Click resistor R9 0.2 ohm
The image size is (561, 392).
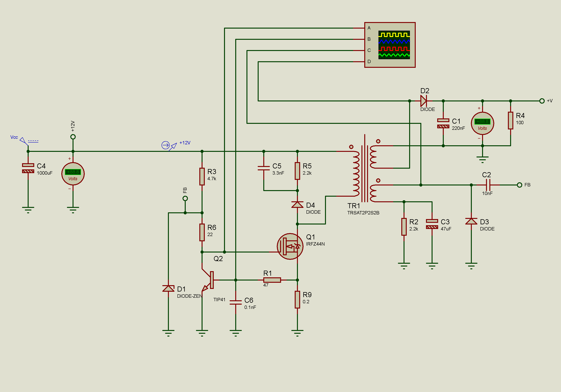[x=297, y=300]
